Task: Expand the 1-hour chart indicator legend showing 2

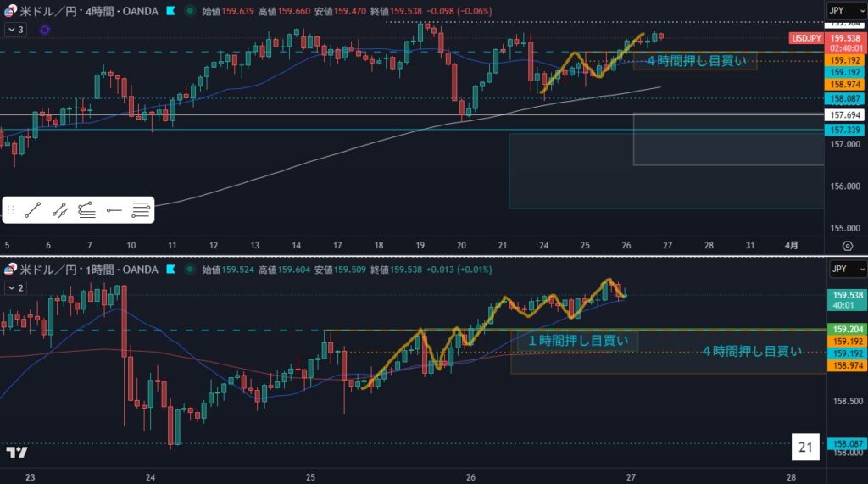Action: (x=16, y=287)
